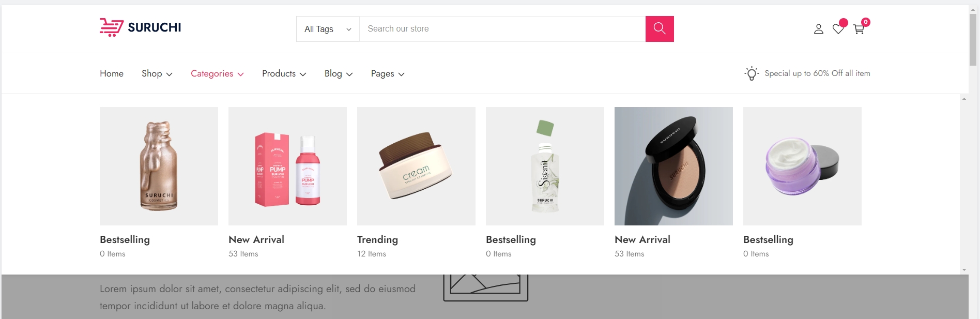Go to the Home page
The width and height of the screenshot is (980, 319).
pos(112,73)
